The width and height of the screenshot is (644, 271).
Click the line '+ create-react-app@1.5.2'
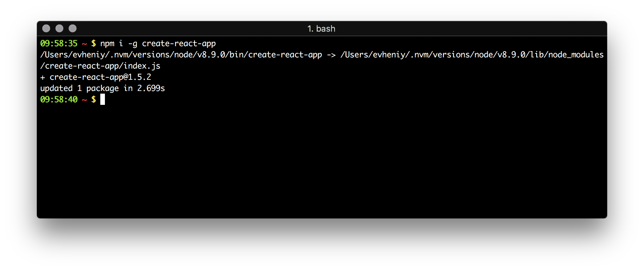pyautogui.click(x=96, y=77)
